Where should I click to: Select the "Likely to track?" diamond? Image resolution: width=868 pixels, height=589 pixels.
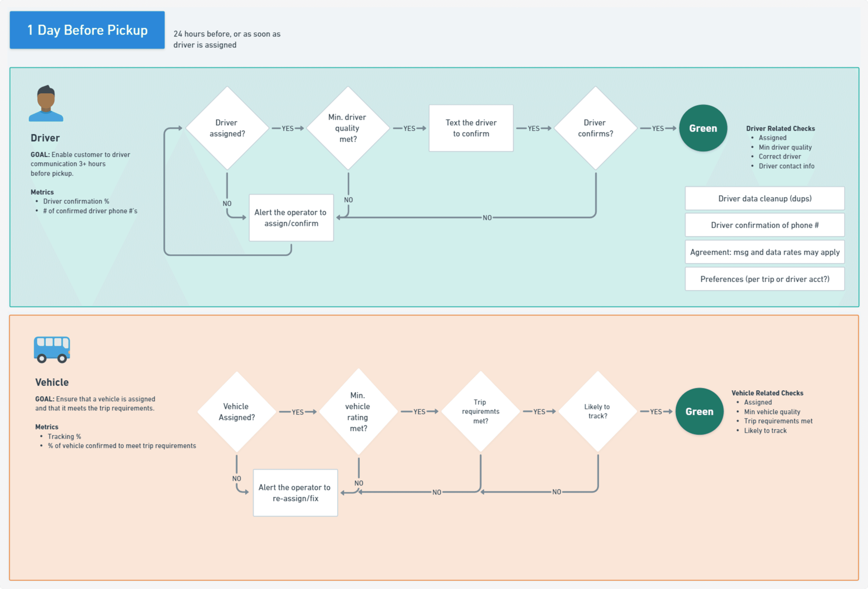point(598,412)
